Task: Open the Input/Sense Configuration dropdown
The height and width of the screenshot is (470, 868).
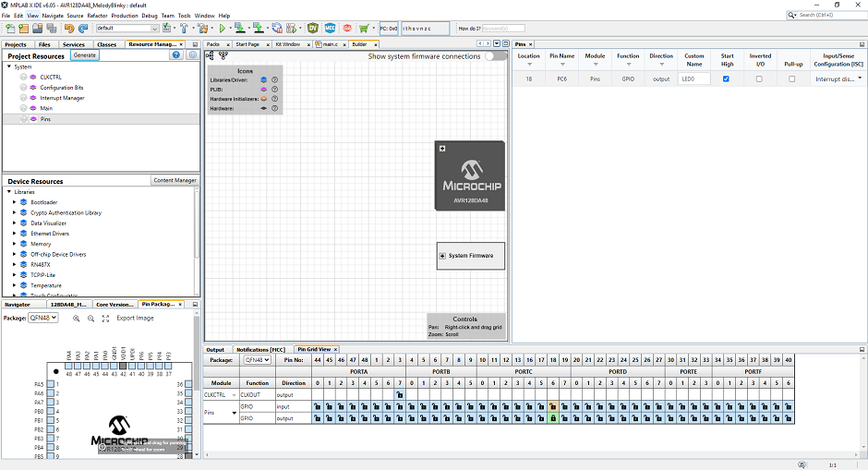Action: [860, 79]
